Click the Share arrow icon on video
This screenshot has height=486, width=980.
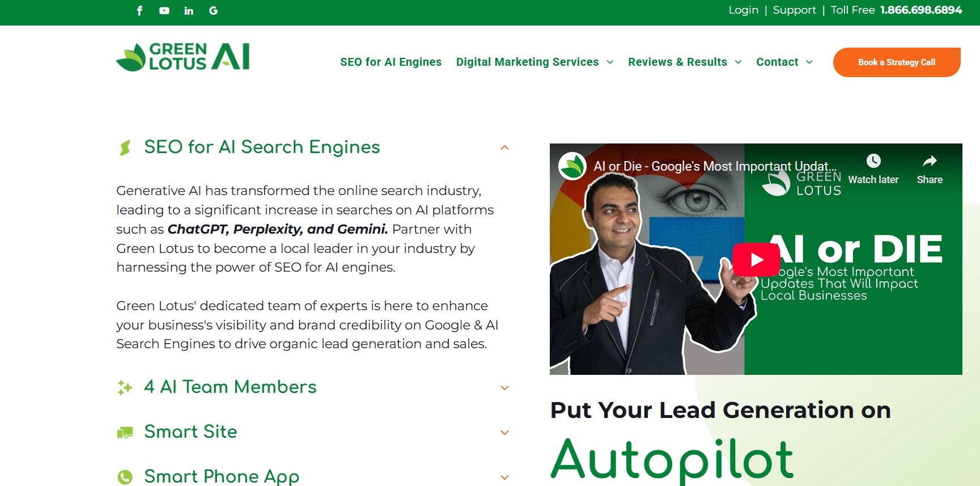click(930, 161)
